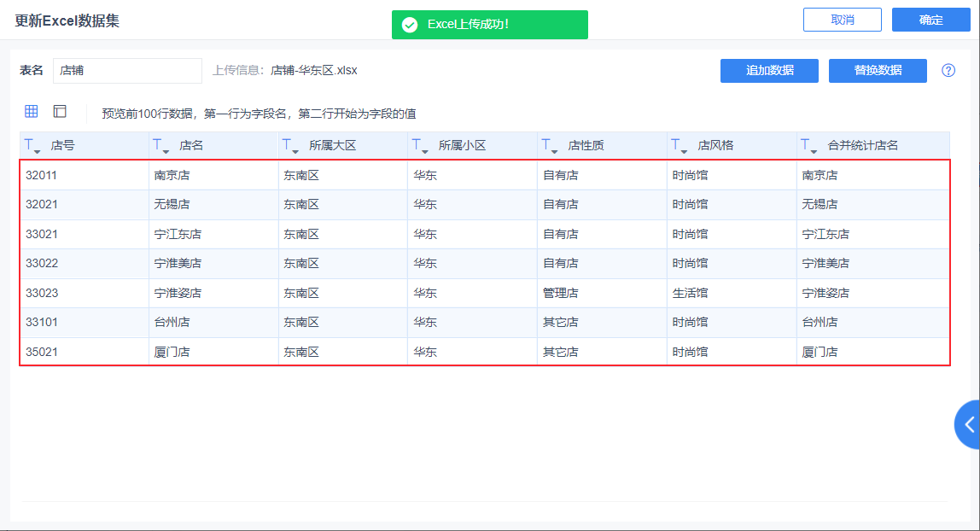Click 南京店 in 合并统计店名 column
The image size is (980, 531).
[x=820, y=176]
